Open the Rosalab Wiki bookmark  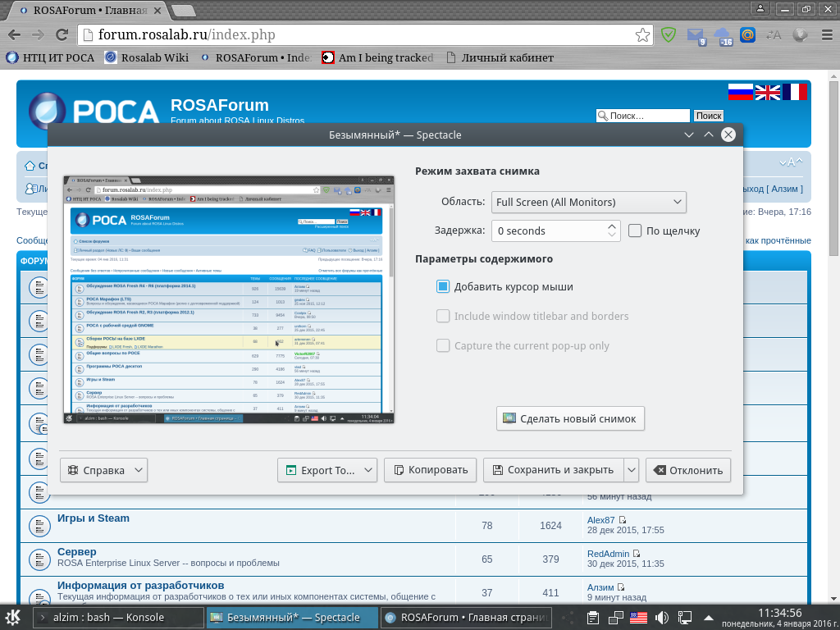tap(147, 58)
